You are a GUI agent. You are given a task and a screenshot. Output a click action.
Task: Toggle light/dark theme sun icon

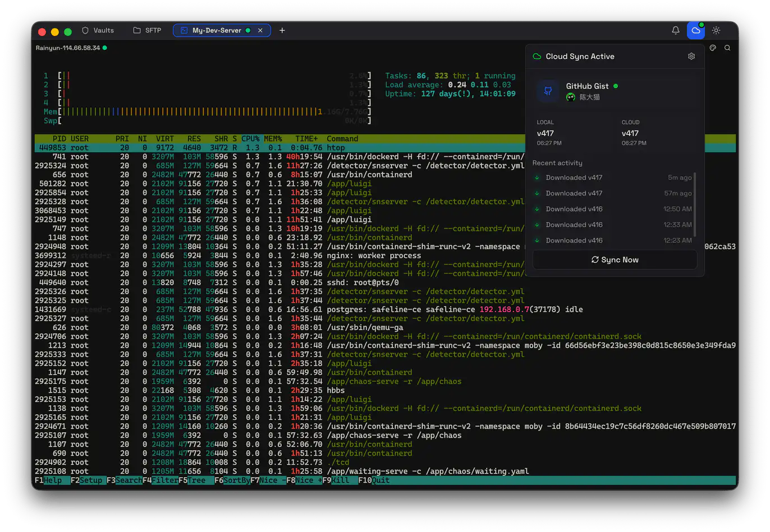click(x=716, y=30)
